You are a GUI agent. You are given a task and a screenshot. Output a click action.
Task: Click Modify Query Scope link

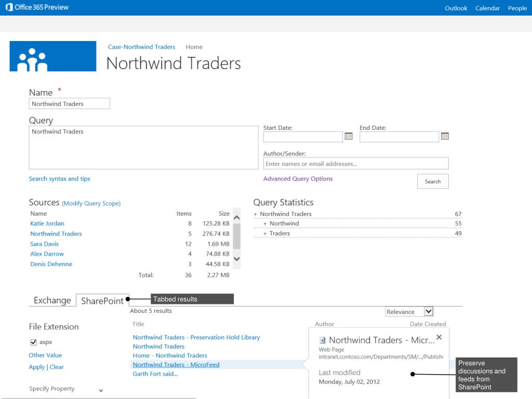coord(91,203)
